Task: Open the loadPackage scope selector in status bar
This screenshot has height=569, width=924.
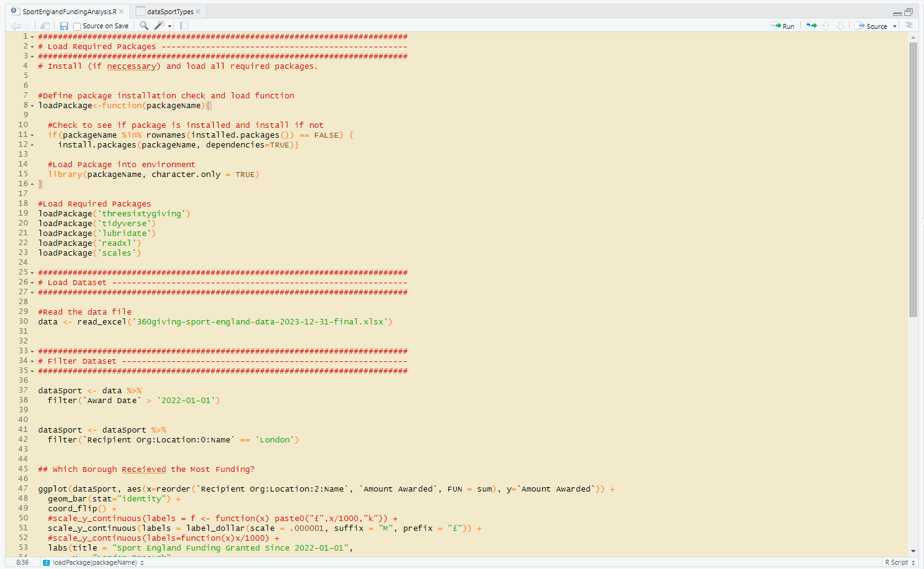Action: [x=92, y=562]
